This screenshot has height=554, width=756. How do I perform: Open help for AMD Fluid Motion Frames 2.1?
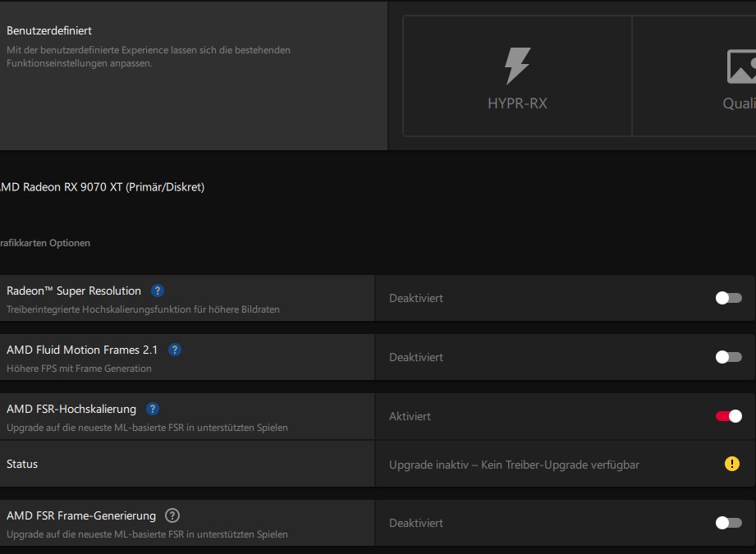[175, 350]
